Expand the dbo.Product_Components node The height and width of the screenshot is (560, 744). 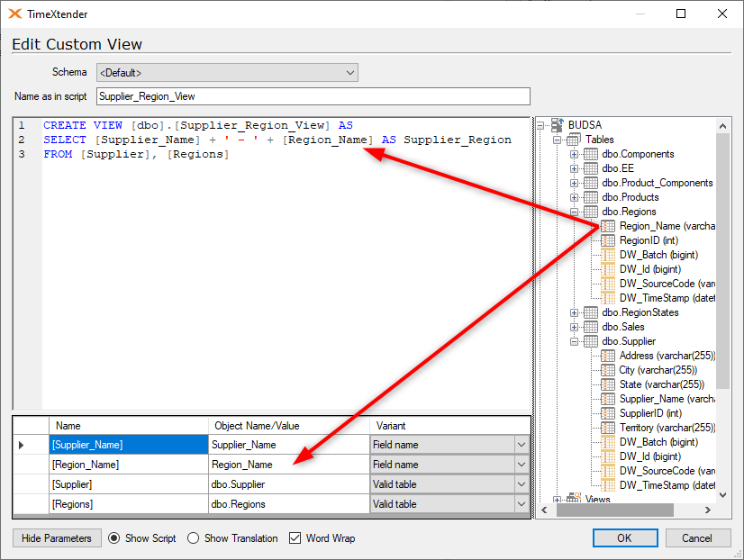coord(574,183)
